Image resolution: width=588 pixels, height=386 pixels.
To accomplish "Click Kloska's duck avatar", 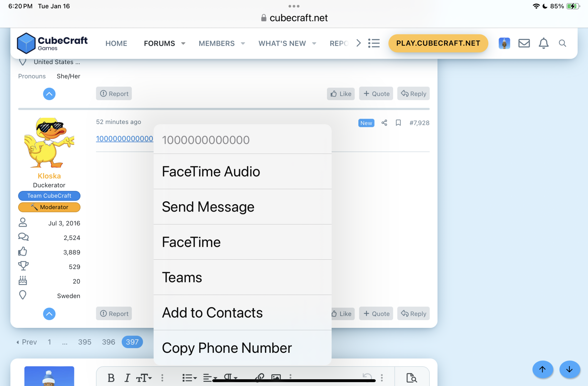I will click(49, 143).
